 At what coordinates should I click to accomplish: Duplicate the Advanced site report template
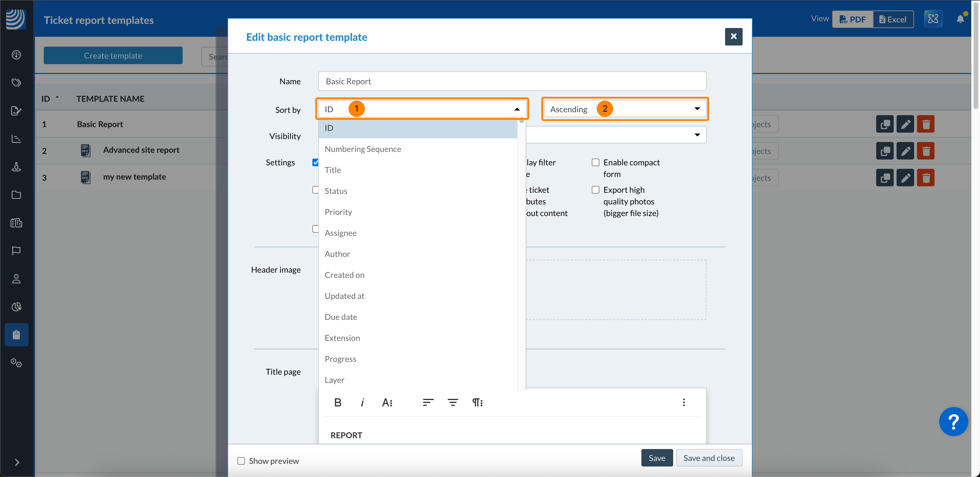click(885, 151)
